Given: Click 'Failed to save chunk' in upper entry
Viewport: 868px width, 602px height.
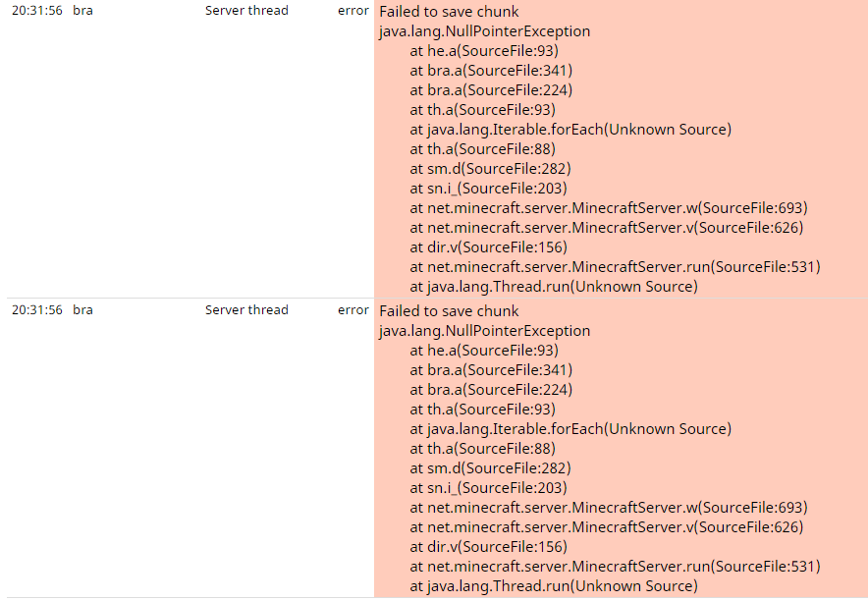Looking at the screenshot, I should click(x=449, y=12).
